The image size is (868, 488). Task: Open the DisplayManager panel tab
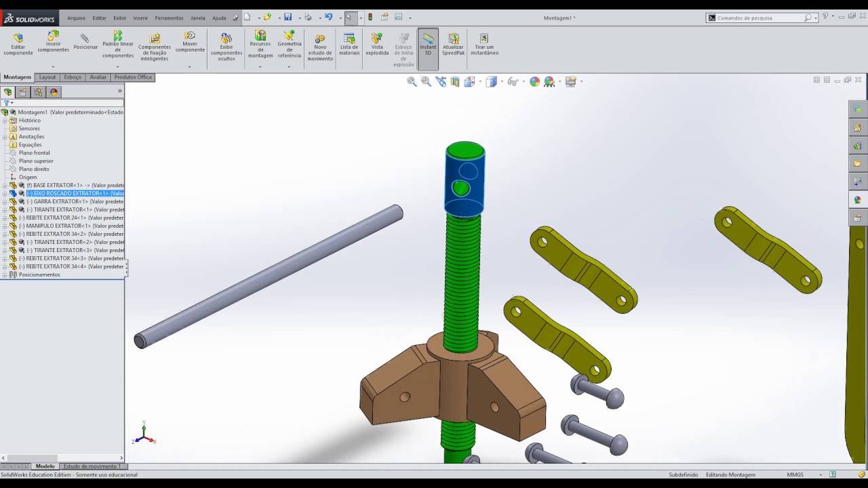(x=54, y=92)
